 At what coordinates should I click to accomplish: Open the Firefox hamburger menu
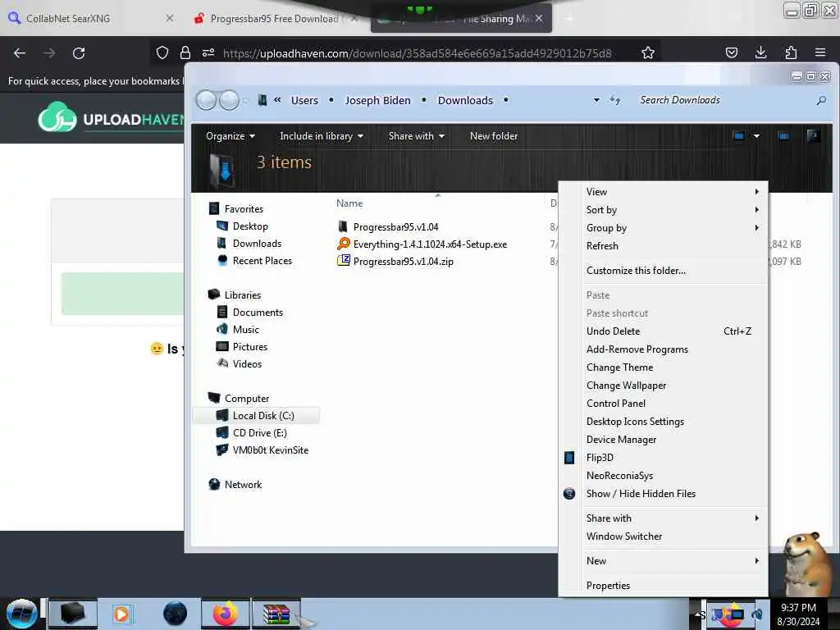(x=820, y=52)
